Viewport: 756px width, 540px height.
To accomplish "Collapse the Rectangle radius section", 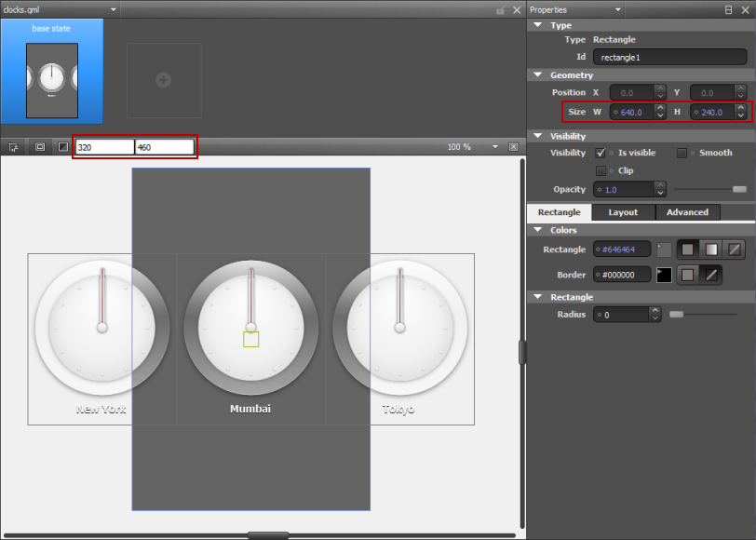I will [x=538, y=297].
